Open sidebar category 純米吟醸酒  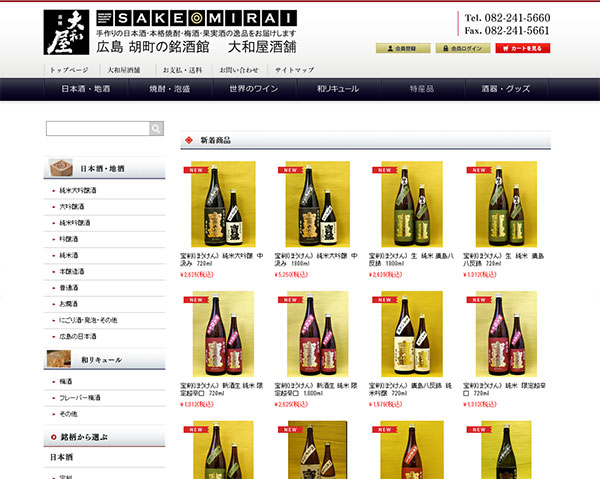coord(75,223)
